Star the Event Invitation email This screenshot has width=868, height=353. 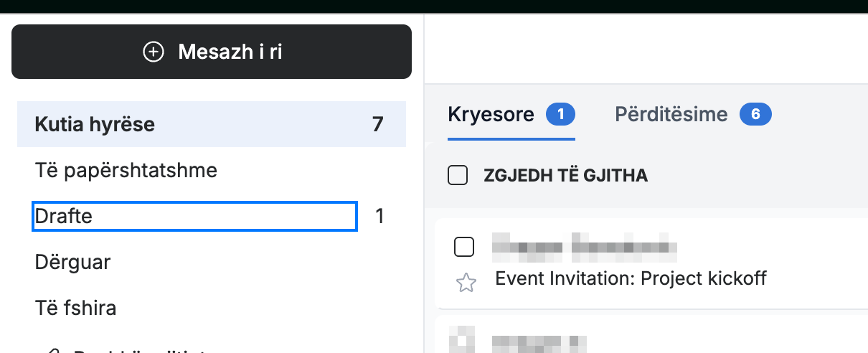[x=466, y=283]
